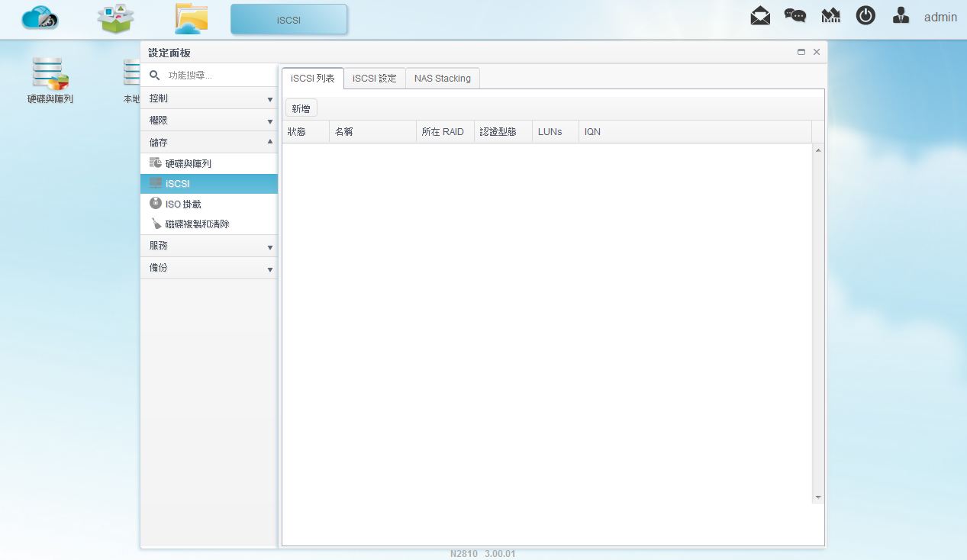Sort by 狀態 column header
This screenshot has height=560, width=967.
coord(306,132)
